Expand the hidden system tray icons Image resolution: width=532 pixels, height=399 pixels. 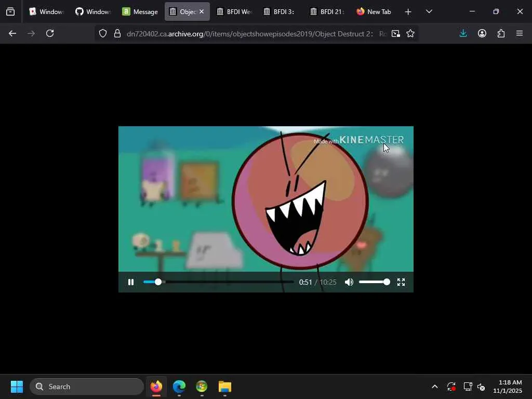(435, 387)
